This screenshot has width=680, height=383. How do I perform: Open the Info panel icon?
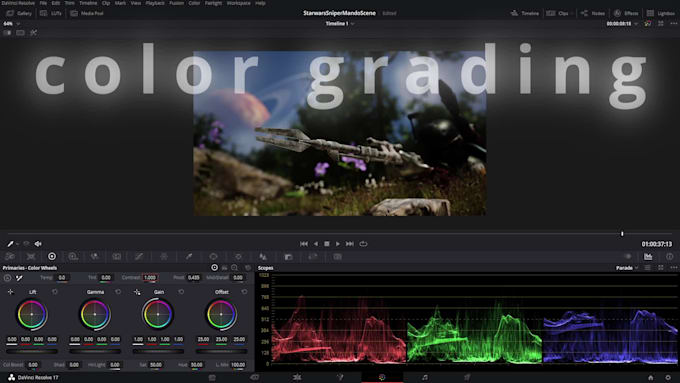tap(669, 257)
